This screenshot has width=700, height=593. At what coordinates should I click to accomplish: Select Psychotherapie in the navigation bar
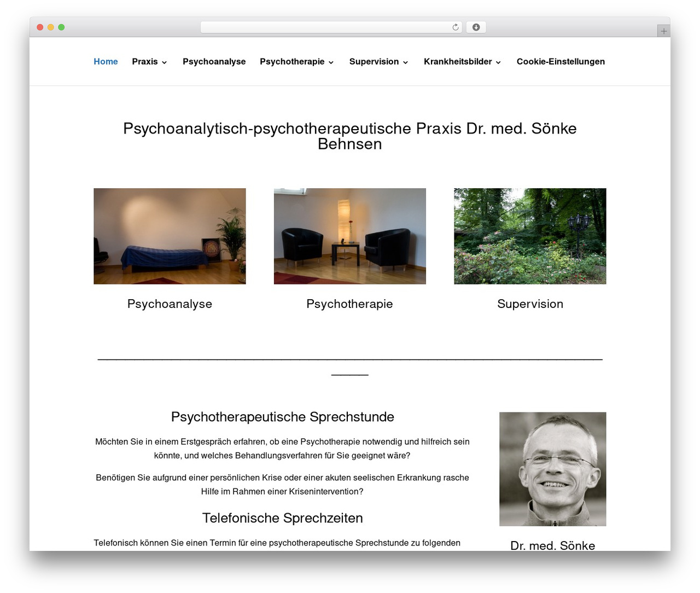tap(292, 62)
